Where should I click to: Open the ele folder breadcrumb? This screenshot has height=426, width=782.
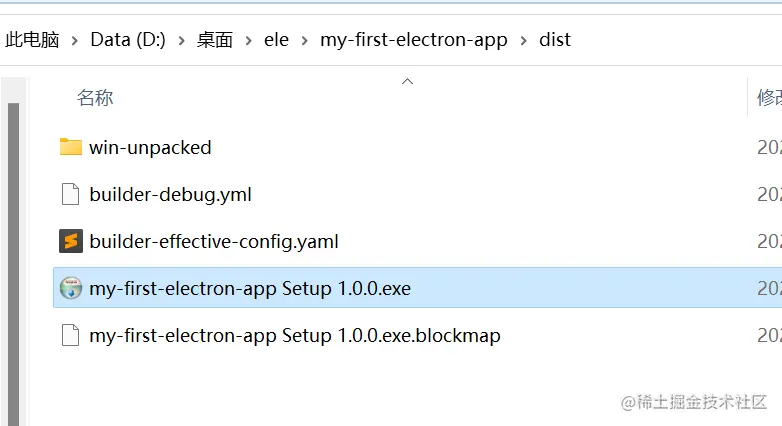click(x=276, y=40)
